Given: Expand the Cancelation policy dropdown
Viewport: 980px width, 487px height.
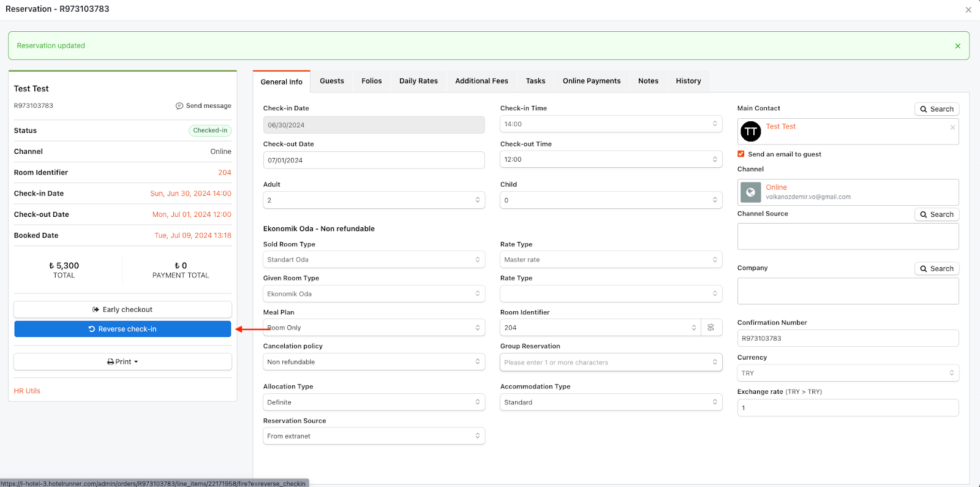Looking at the screenshot, I should (374, 362).
